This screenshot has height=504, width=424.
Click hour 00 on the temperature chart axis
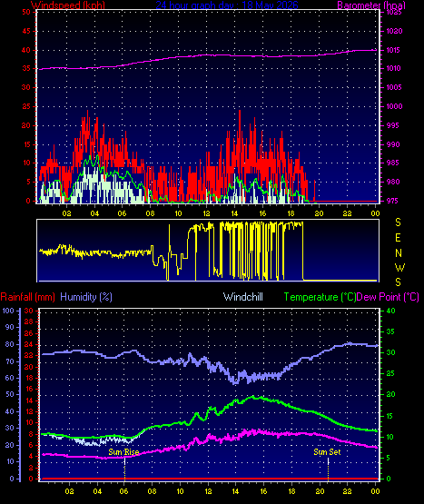pos(375,491)
